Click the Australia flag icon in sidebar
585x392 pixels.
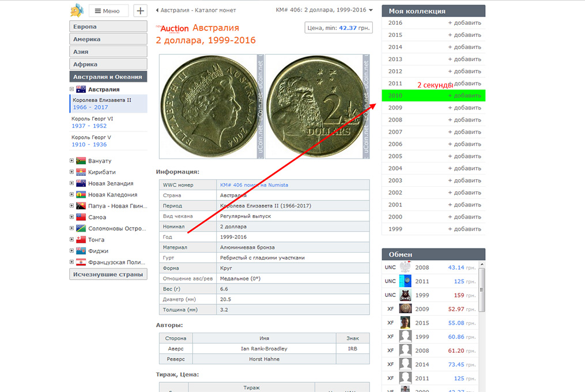click(81, 89)
